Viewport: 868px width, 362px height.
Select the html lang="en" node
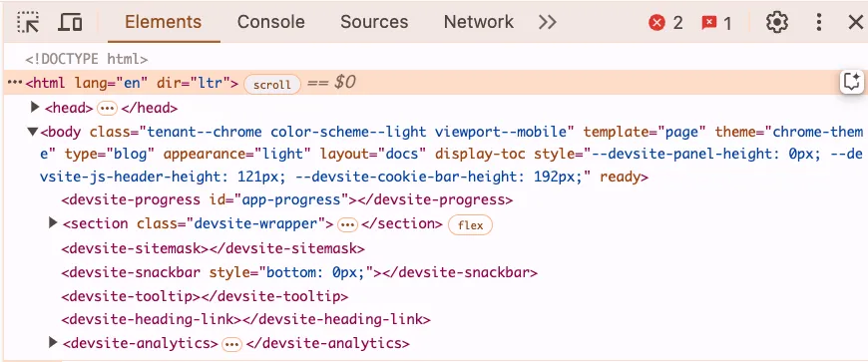pyautogui.click(x=132, y=83)
